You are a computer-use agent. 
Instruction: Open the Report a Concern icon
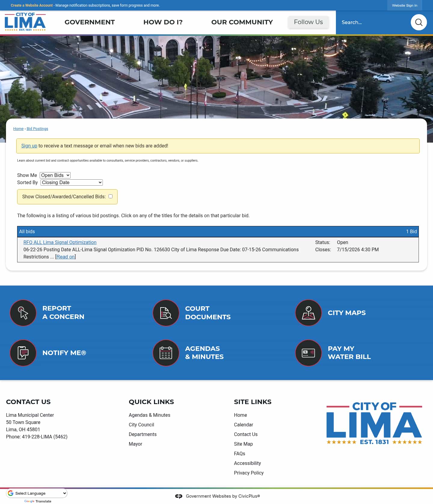[23, 313]
